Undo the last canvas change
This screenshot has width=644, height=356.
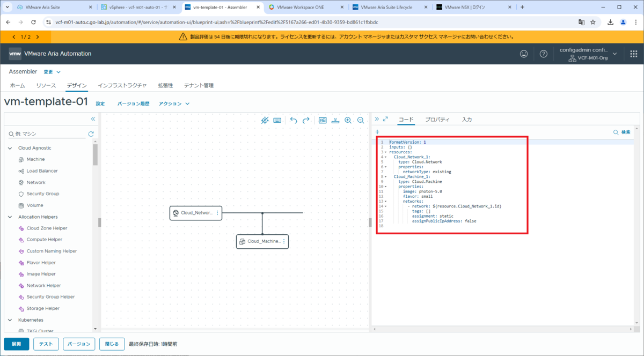pyautogui.click(x=294, y=121)
